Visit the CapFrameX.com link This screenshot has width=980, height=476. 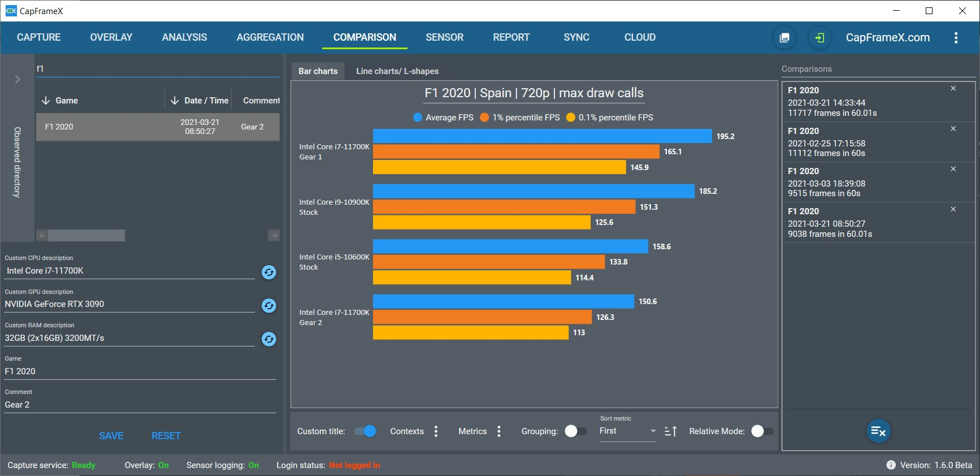click(x=888, y=37)
